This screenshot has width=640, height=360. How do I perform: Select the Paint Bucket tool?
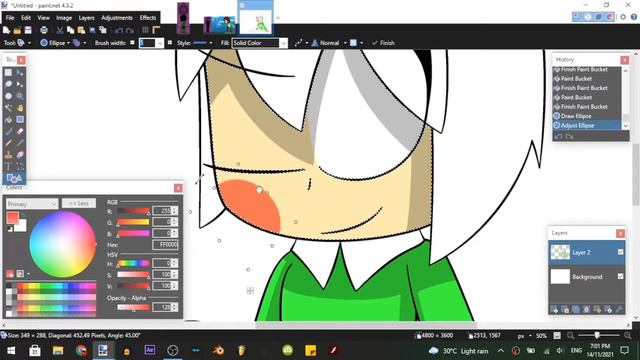(9, 120)
